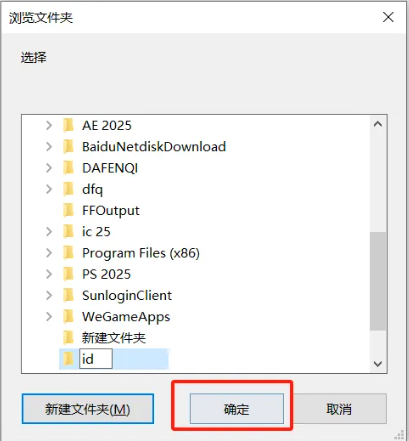The height and width of the screenshot is (441, 409).
Task: Select the dfq folder label
Action: [92, 189]
